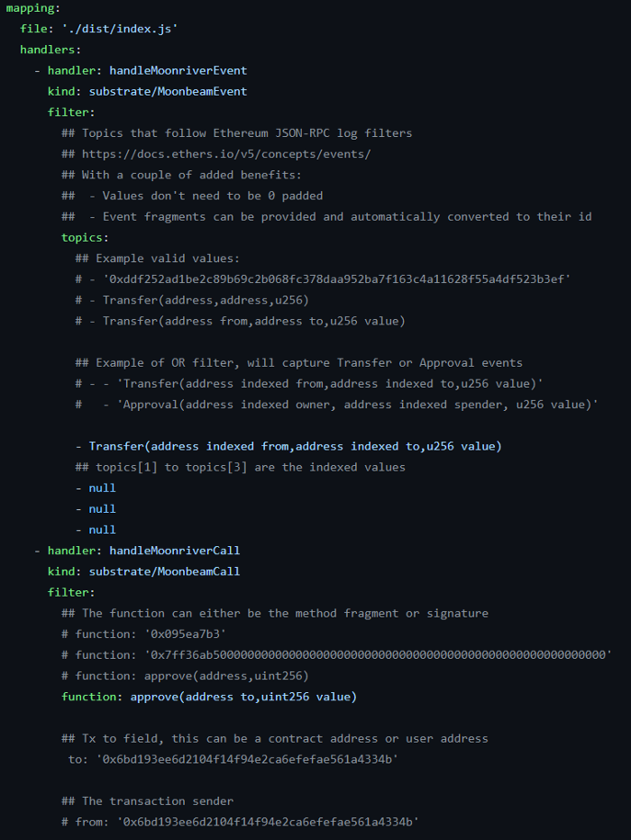Open the docs.ethers.io events URL

click(x=226, y=154)
